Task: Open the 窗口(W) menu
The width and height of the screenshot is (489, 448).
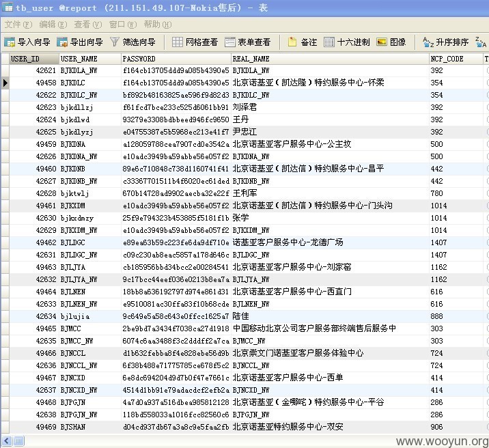Action: [123, 25]
